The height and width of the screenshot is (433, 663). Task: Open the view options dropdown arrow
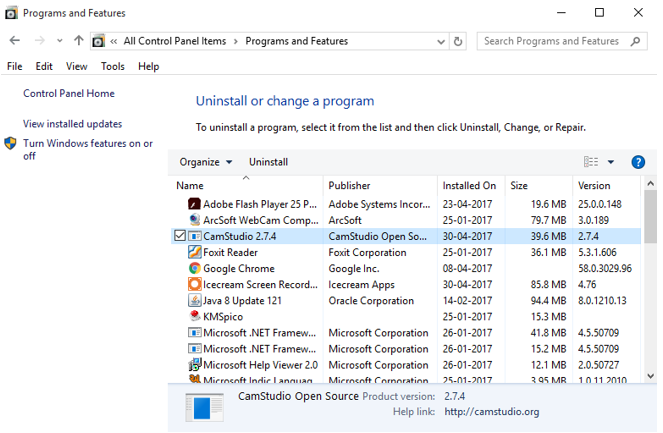click(x=611, y=162)
